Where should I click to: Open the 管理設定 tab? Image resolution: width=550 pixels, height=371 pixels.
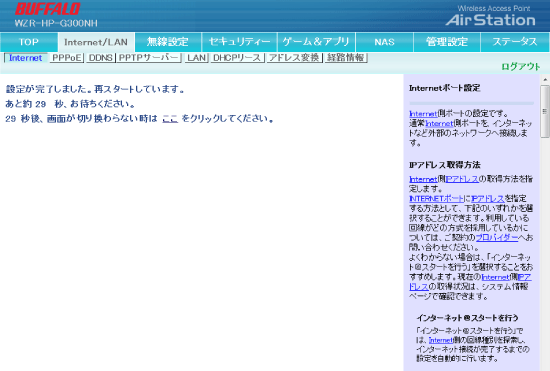(x=447, y=42)
